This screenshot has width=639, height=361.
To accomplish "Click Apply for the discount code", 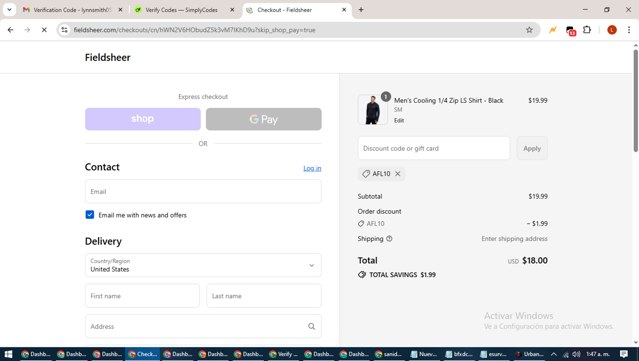I will (532, 148).
